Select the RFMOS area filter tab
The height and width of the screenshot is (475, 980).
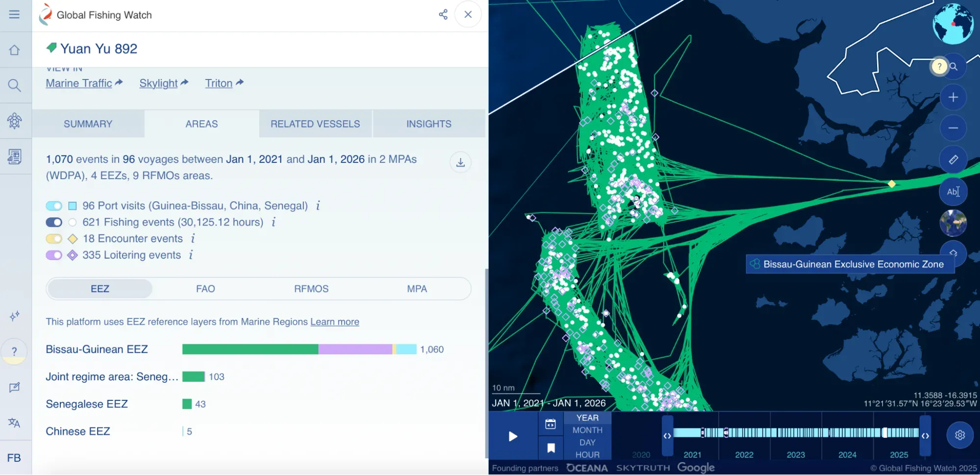[311, 289]
